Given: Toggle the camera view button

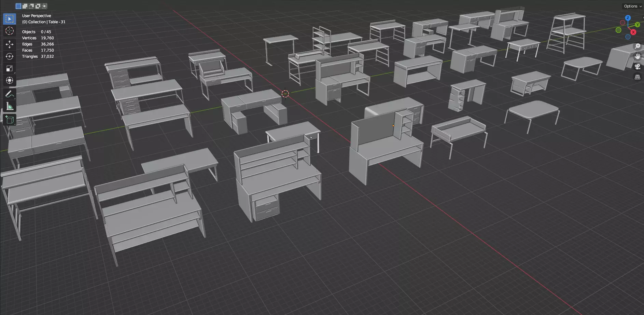Looking at the screenshot, I should click(637, 67).
